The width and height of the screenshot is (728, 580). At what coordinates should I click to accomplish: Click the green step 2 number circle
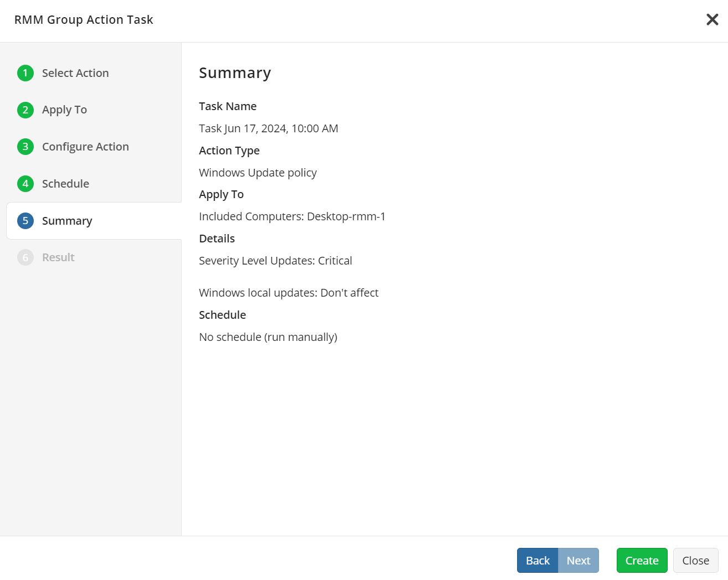(25, 110)
